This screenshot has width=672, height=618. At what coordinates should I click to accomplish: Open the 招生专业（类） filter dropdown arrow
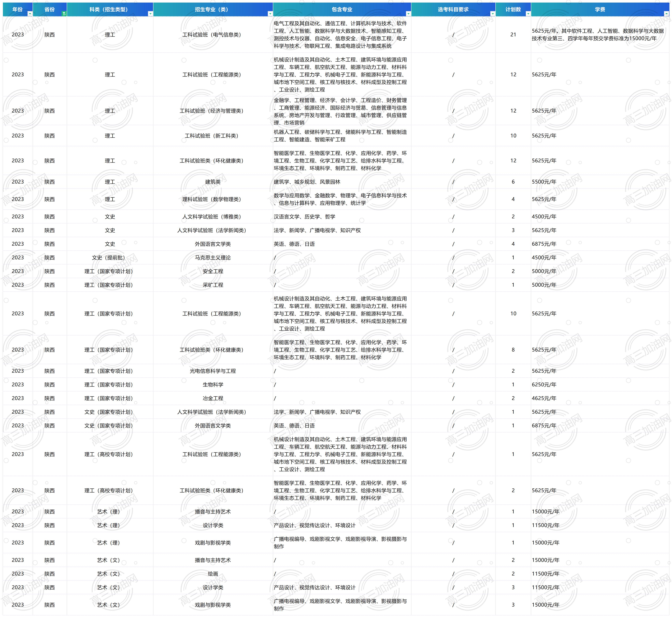coord(270,14)
